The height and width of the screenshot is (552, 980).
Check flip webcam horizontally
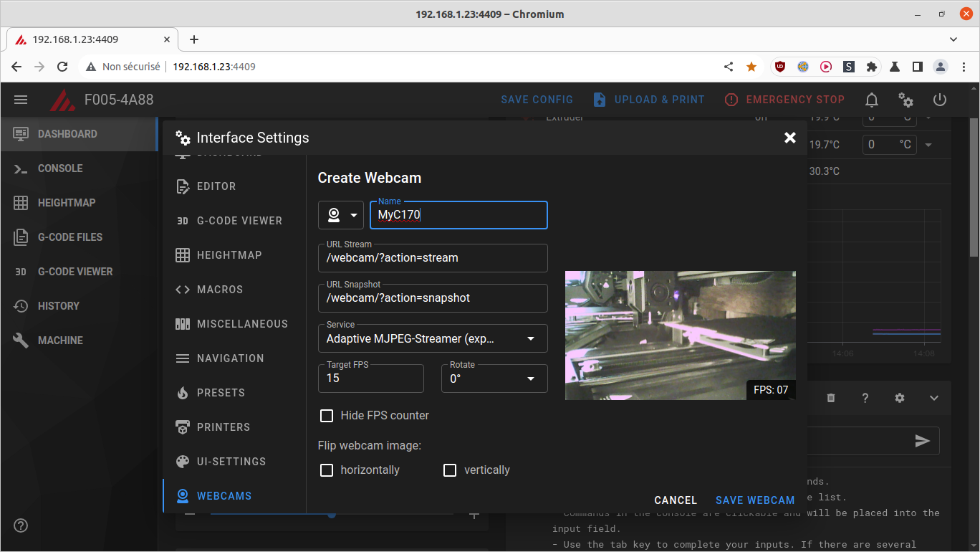[x=327, y=470]
